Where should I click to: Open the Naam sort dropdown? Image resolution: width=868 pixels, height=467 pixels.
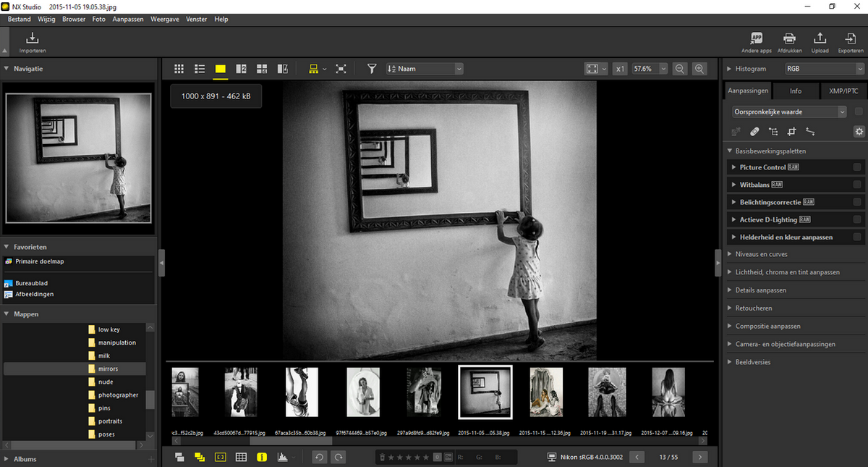425,69
